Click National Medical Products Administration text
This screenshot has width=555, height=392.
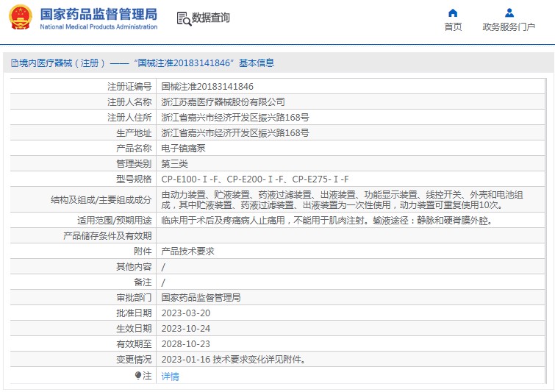pos(99,27)
